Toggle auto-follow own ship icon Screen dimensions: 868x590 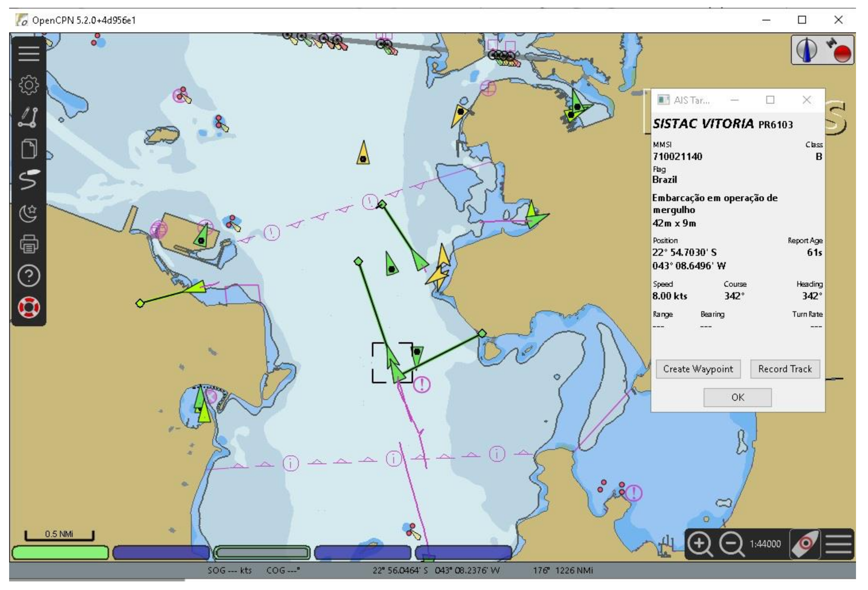tap(805, 544)
